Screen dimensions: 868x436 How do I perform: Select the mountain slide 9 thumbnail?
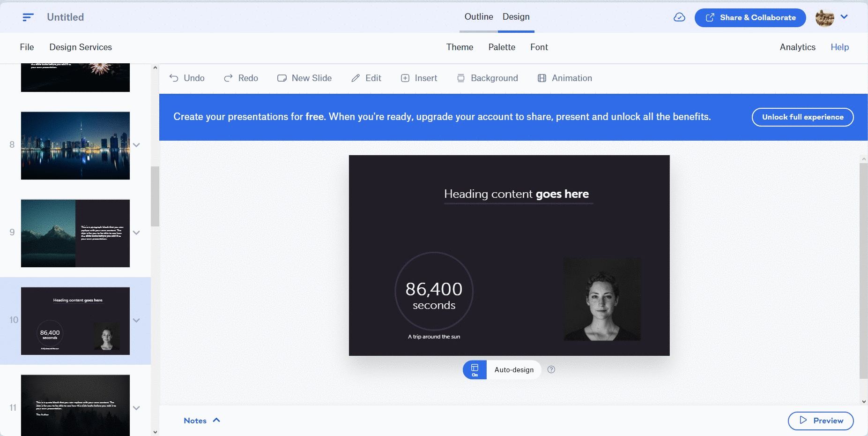(x=75, y=233)
